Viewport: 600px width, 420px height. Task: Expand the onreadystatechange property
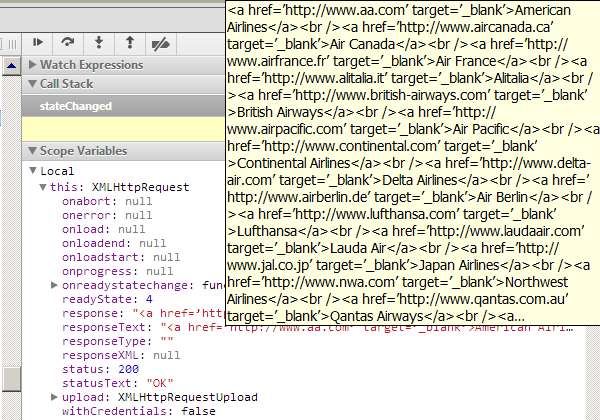coord(54,285)
